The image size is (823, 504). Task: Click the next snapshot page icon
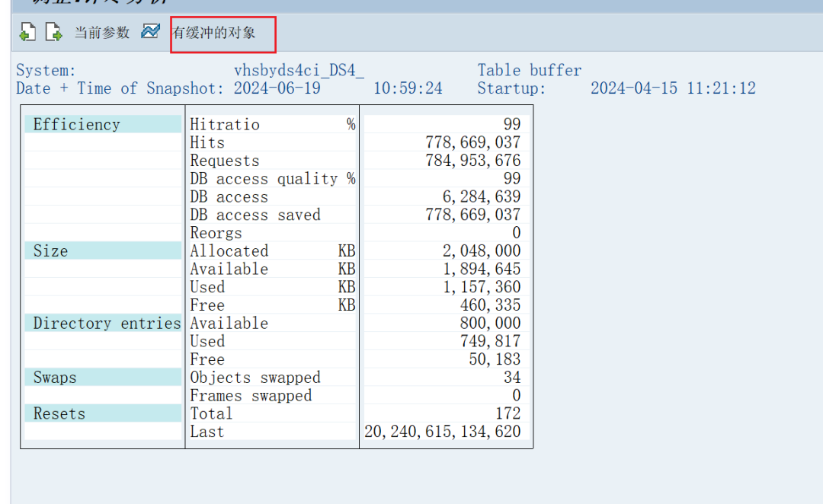point(53,32)
